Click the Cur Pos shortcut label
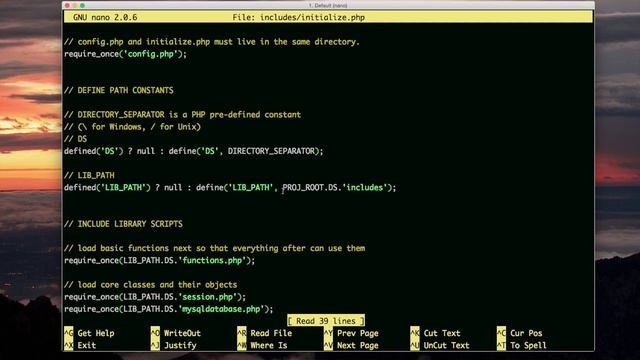 (x=526, y=333)
